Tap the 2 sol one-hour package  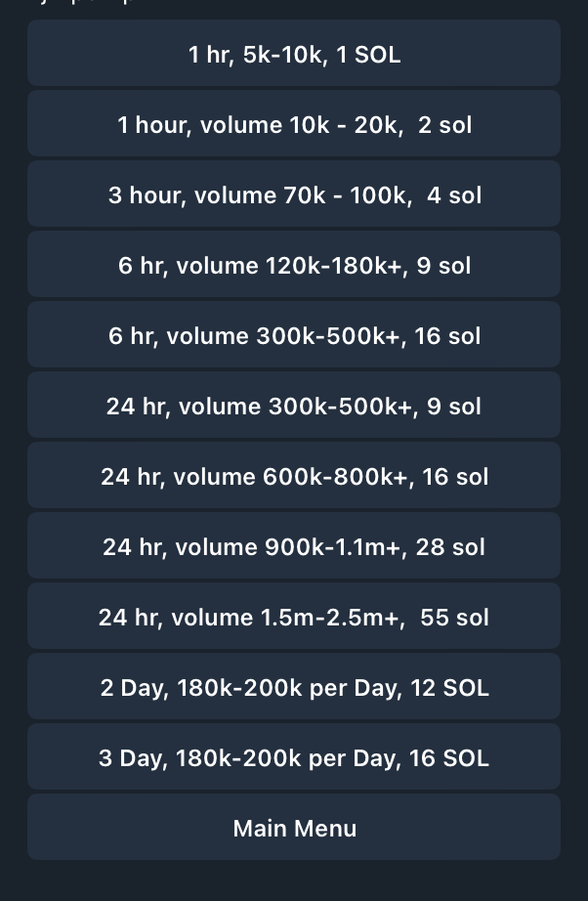[294, 125]
